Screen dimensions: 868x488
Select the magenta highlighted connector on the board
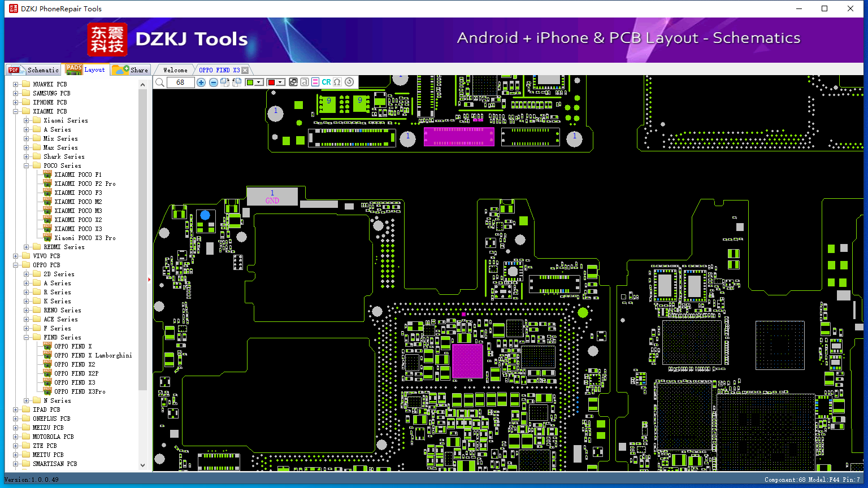(x=459, y=137)
